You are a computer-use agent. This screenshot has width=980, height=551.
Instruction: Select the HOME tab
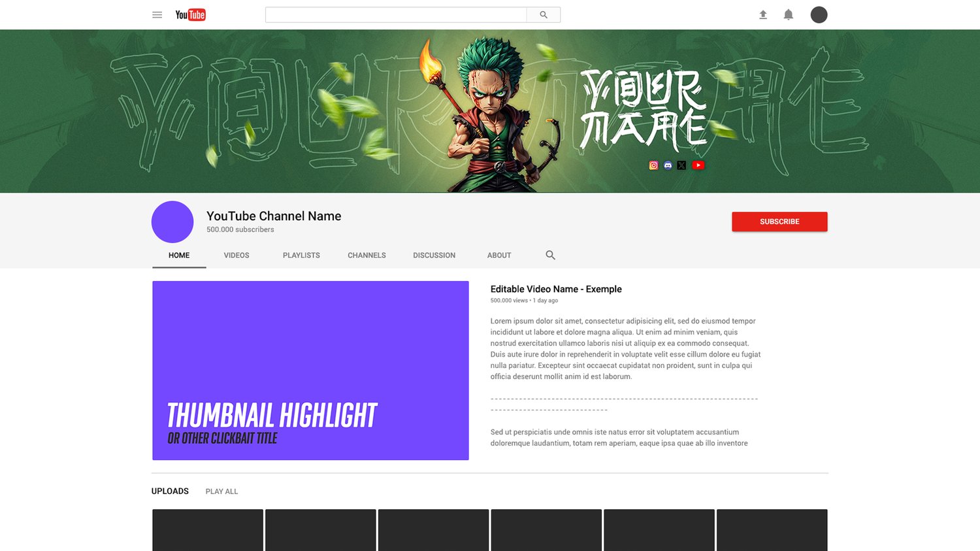(179, 255)
